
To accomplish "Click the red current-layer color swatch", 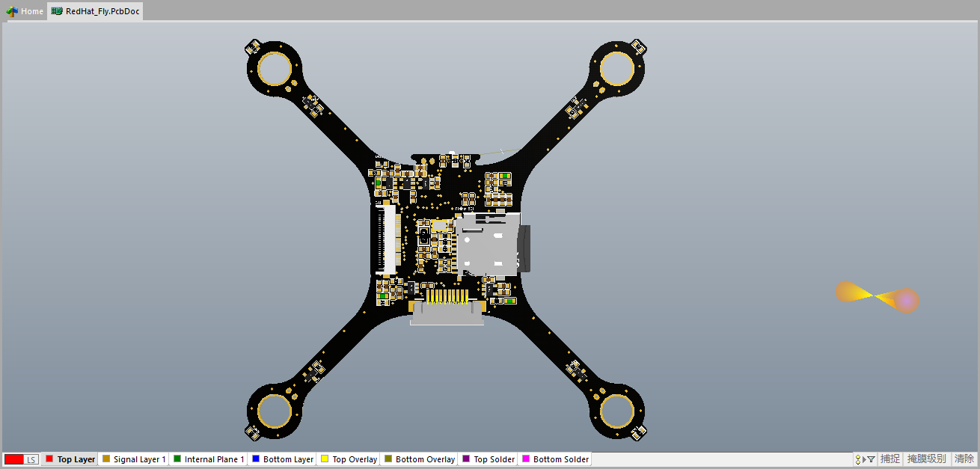I will pos(14,459).
